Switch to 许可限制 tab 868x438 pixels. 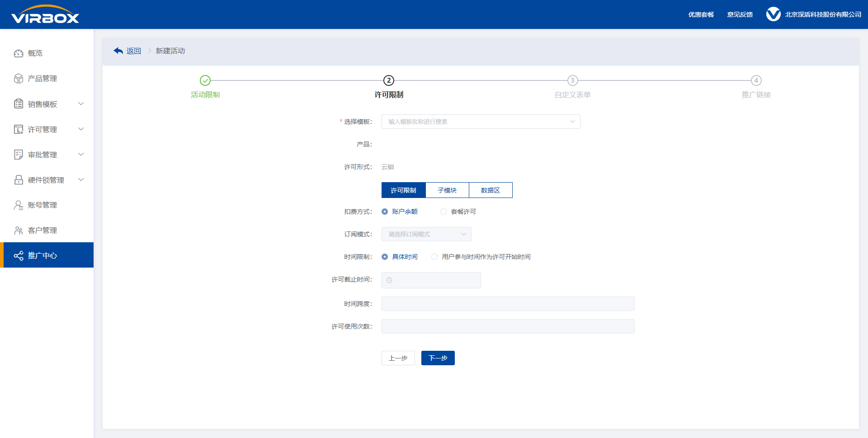(404, 190)
